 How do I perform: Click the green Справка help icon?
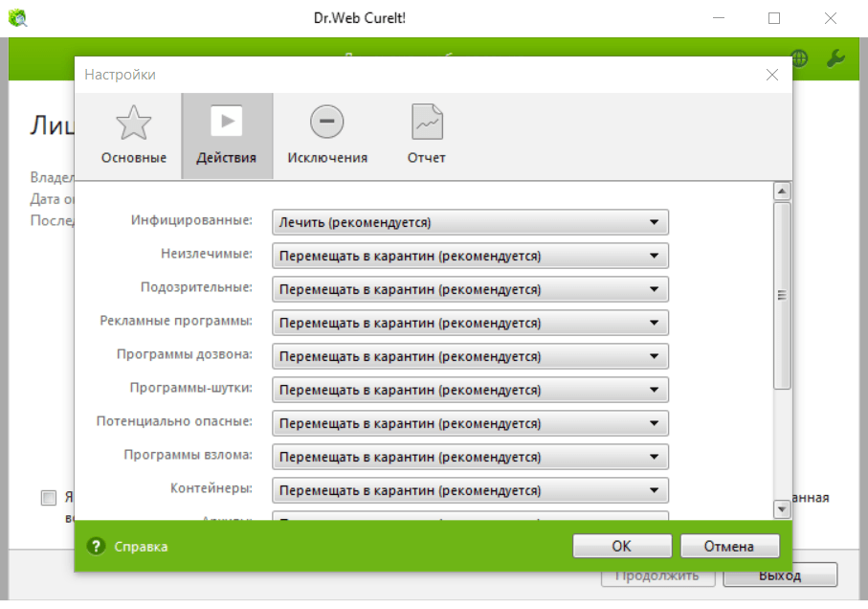[x=96, y=547]
